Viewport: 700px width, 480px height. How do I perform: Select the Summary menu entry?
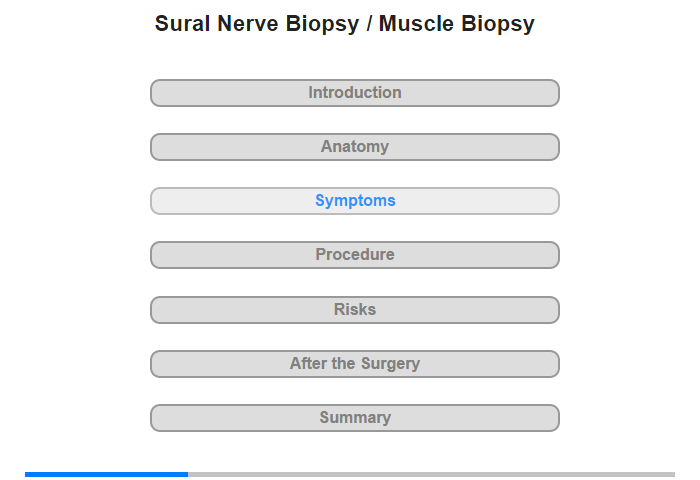coord(355,418)
